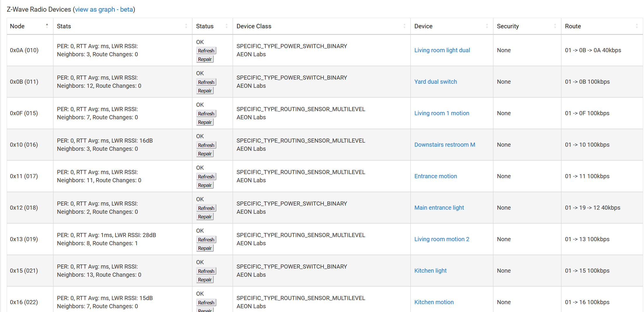
Task: Sort table by Stats column arrow
Action: coord(186,26)
